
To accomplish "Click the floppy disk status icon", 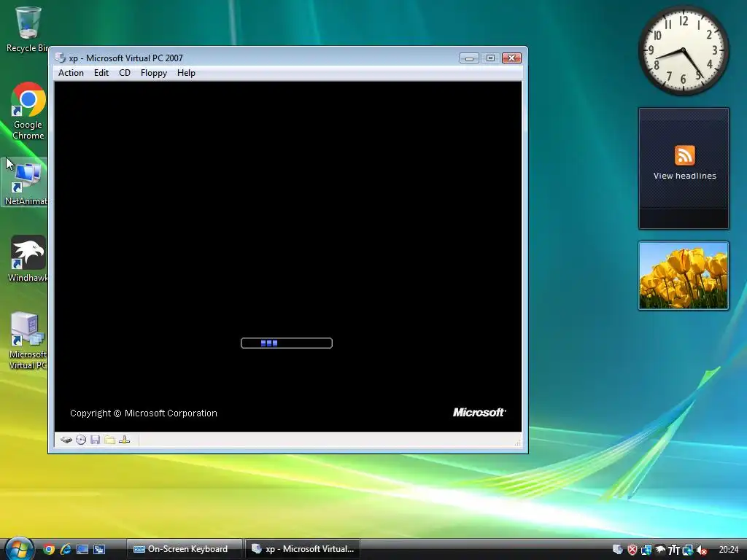I will click(x=96, y=440).
